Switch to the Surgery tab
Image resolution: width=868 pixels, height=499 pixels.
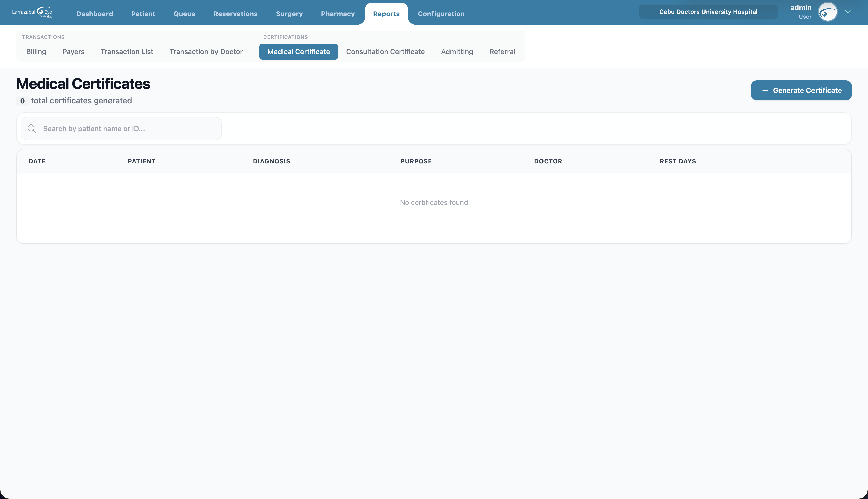[x=289, y=14]
